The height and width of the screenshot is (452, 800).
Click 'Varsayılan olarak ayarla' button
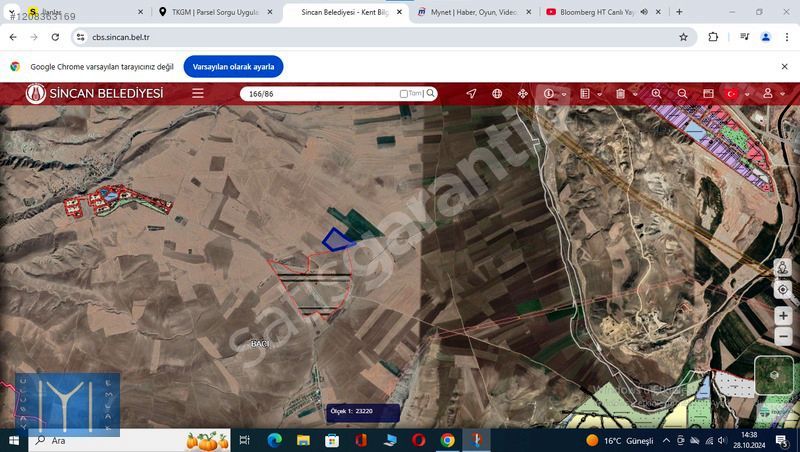[233, 66]
